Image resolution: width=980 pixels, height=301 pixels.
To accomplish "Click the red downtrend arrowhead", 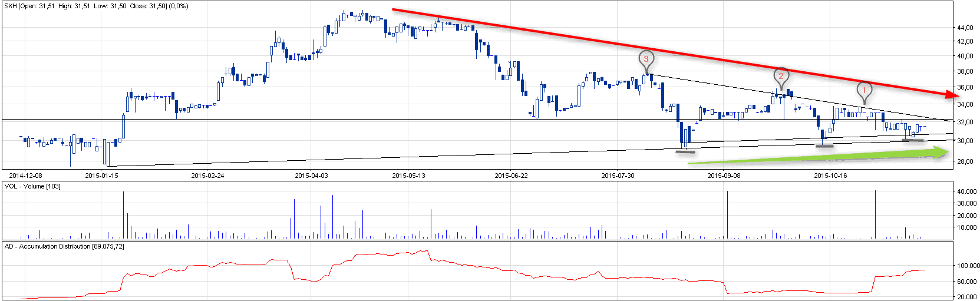I will [x=950, y=94].
